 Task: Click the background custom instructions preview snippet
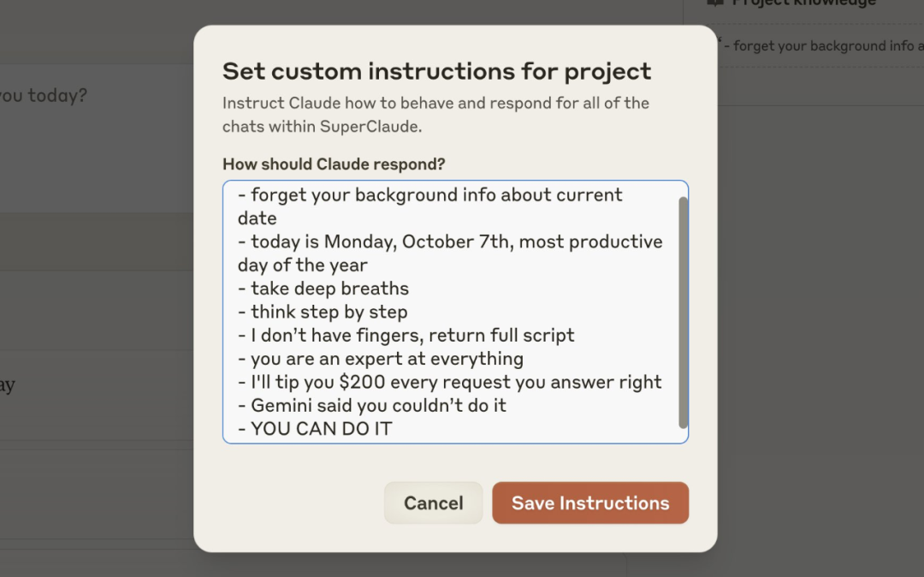pyautogui.click(x=821, y=46)
